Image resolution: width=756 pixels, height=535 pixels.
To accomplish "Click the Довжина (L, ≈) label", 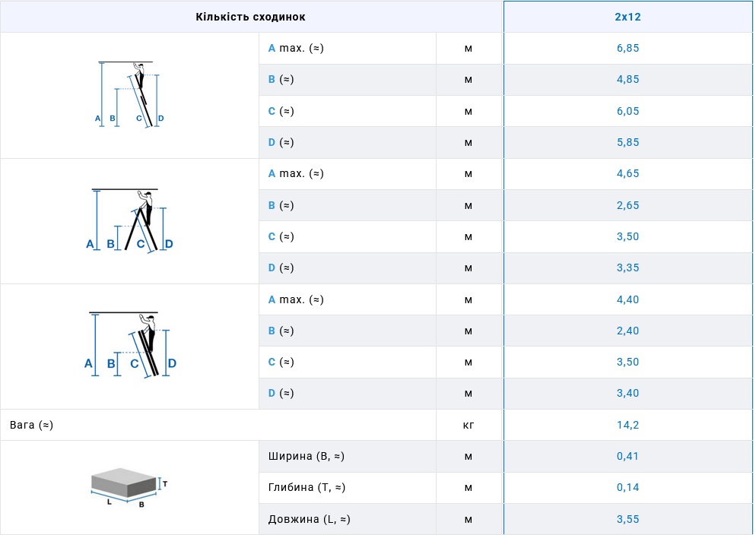I will (x=309, y=520).
